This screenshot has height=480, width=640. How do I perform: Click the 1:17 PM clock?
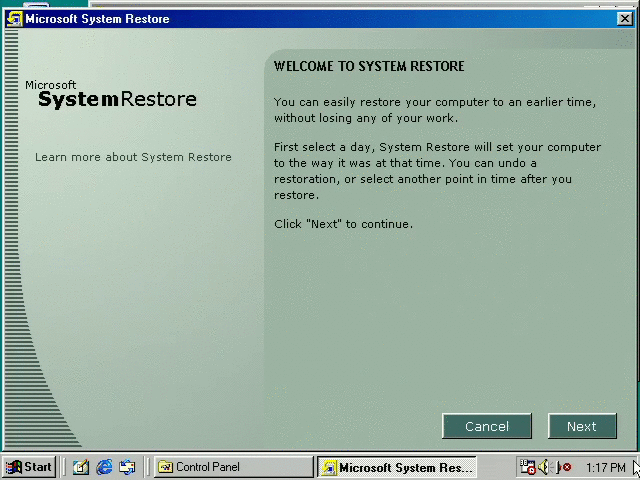tap(606, 467)
